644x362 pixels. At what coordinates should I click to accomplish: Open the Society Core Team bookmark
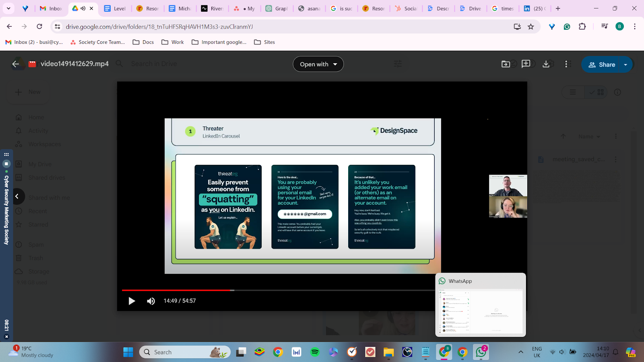point(97,42)
